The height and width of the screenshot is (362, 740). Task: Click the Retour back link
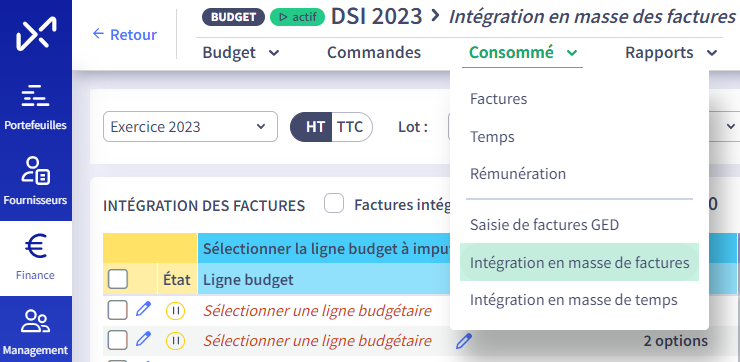coord(125,34)
